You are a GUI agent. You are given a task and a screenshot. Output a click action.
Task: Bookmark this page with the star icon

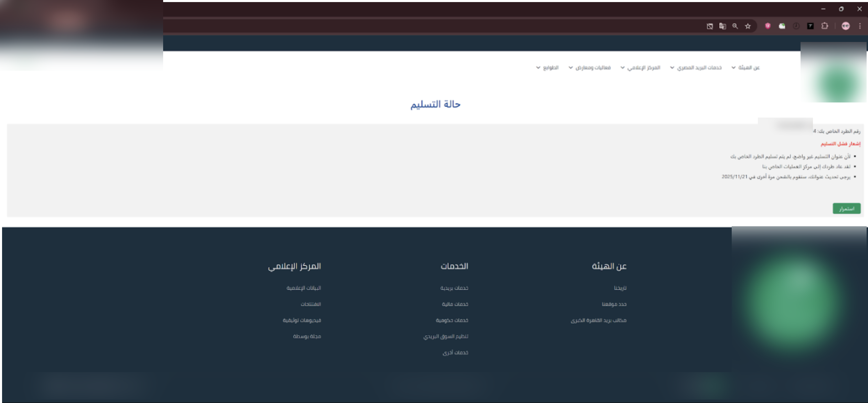point(748,26)
